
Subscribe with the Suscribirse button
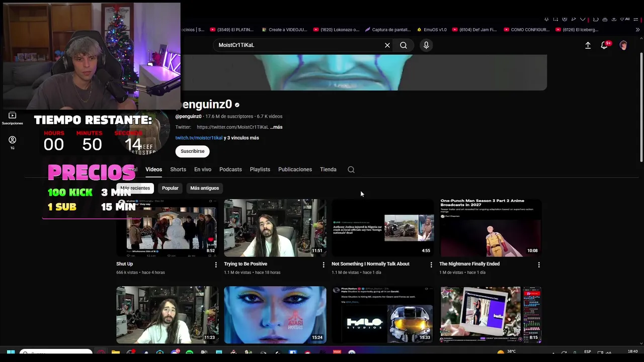193,151
